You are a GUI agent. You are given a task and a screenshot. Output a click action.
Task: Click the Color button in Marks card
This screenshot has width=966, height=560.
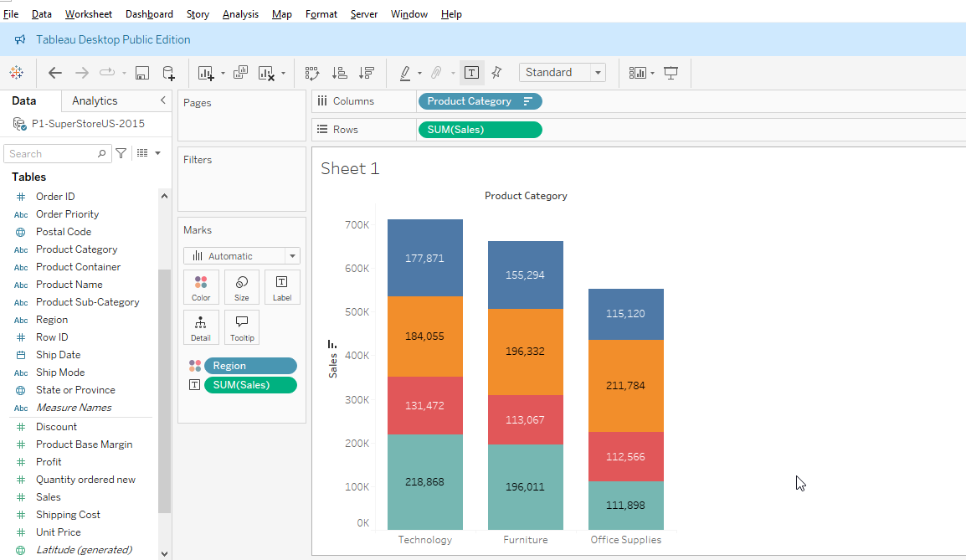click(x=201, y=287)
